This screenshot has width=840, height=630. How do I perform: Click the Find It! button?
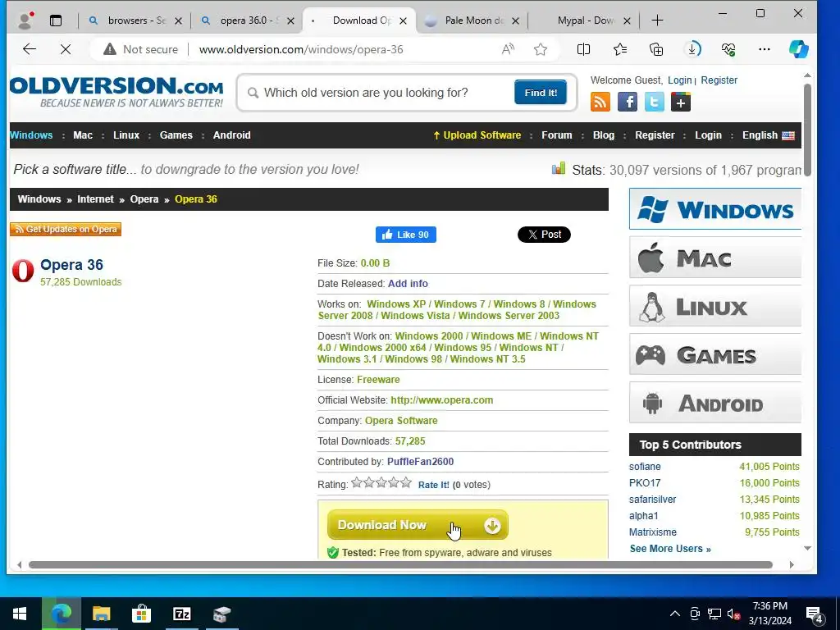pyautogui.click(x=541, y=93)
